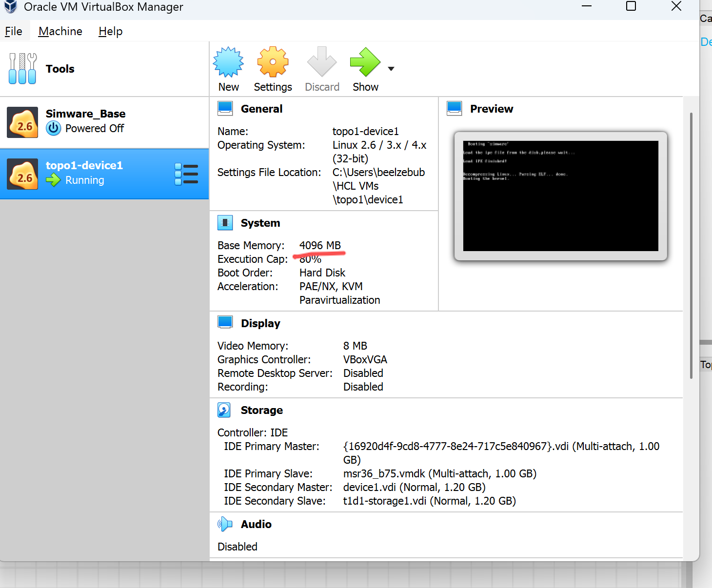
Task: Open the Machine menu
Action: (x=60, y=31)
